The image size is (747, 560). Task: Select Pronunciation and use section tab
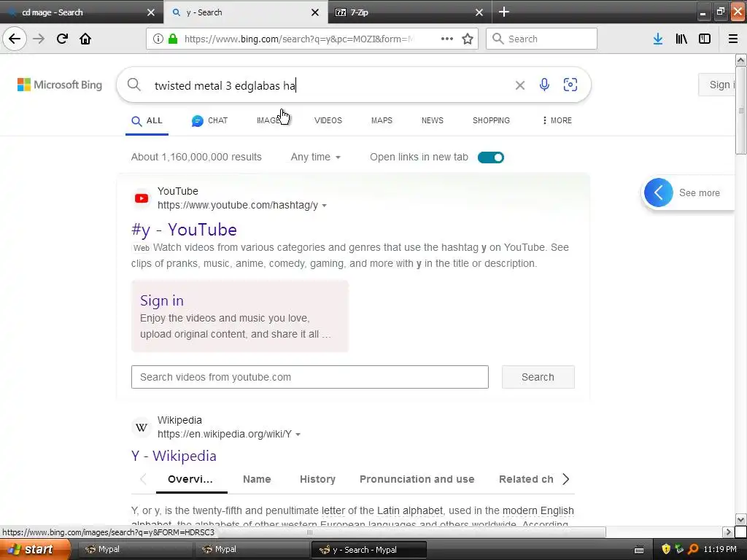tap(417, 479)
